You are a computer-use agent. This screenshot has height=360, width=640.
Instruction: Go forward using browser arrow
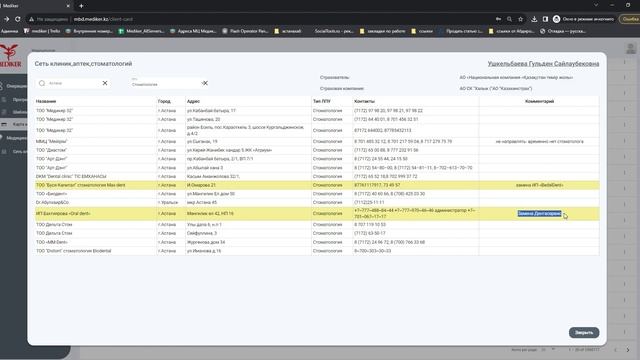coord(6,19)
